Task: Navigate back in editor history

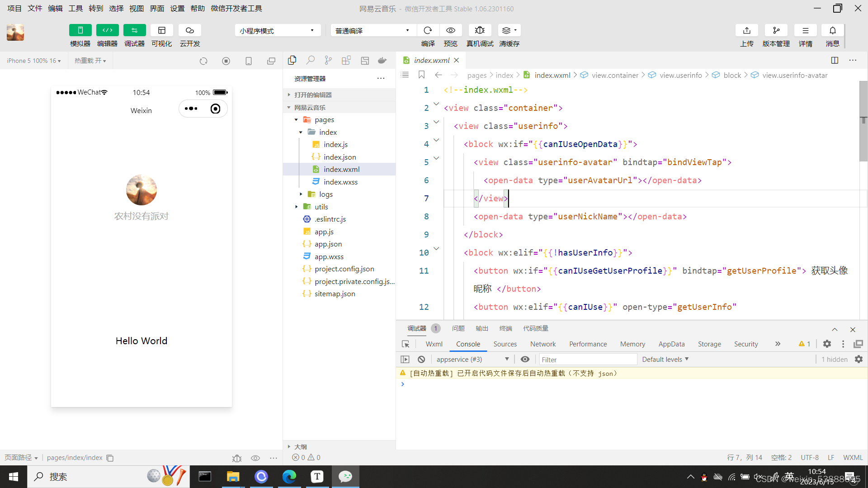Action: (438, 75)
